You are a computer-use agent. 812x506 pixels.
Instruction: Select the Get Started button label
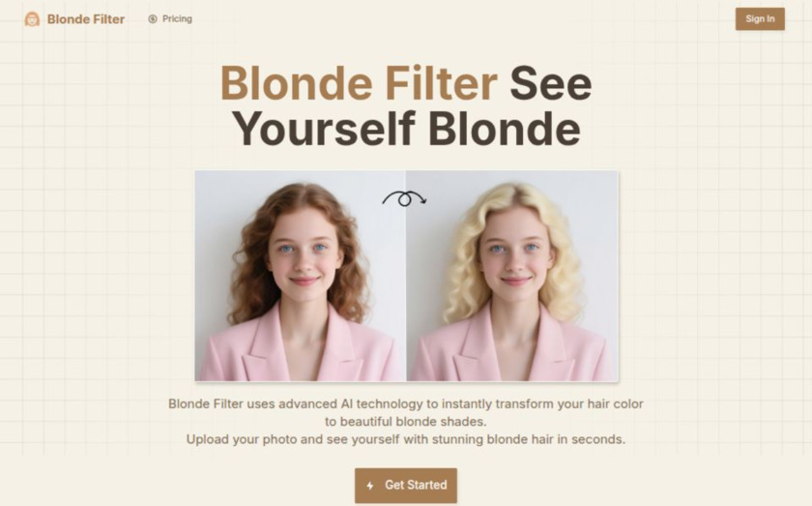416,485
